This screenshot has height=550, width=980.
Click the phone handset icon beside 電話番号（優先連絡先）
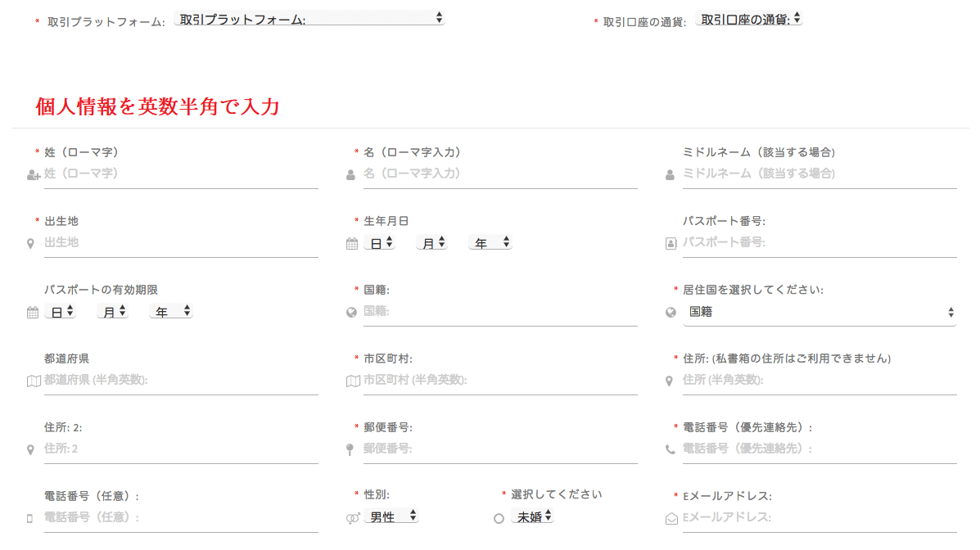point(671,449)
